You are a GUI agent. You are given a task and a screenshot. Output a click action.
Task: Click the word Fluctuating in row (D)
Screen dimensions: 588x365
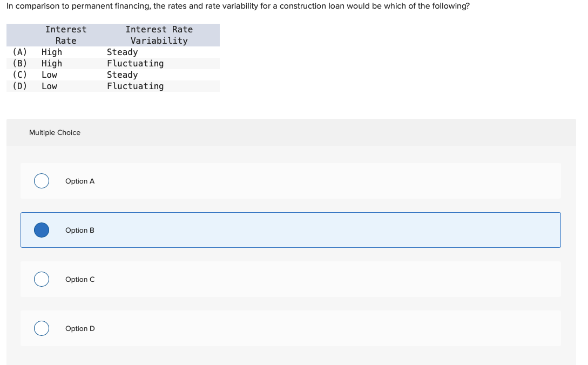click(x=135, y=86)
